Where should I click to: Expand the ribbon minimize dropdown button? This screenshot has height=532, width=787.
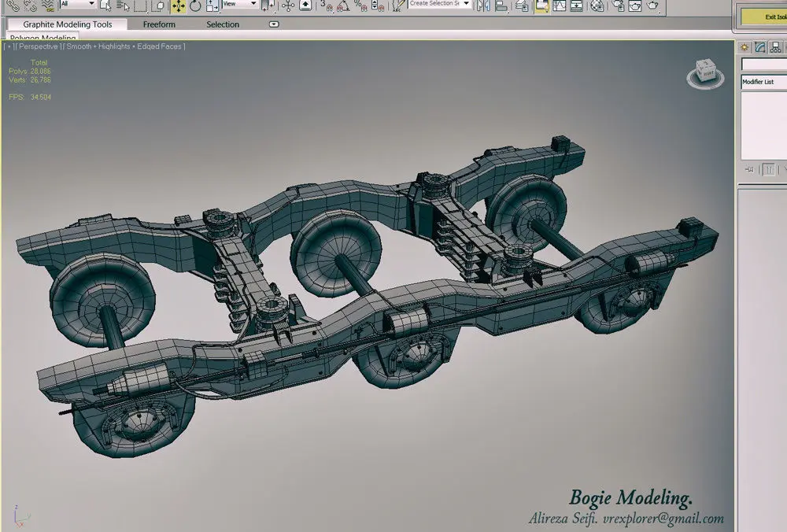[274, 24]
